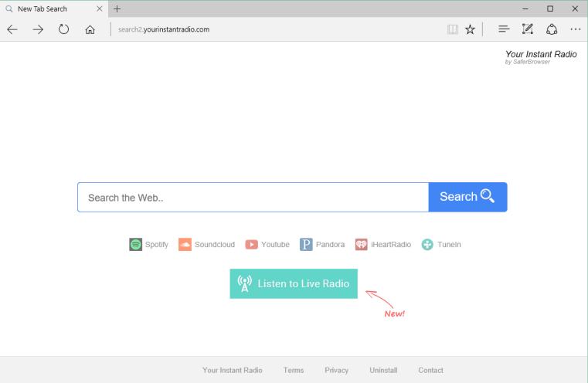The height and width of the screenshot is (383, 588).
Task: Reload the page with the refresh icon
Action: 64,29
